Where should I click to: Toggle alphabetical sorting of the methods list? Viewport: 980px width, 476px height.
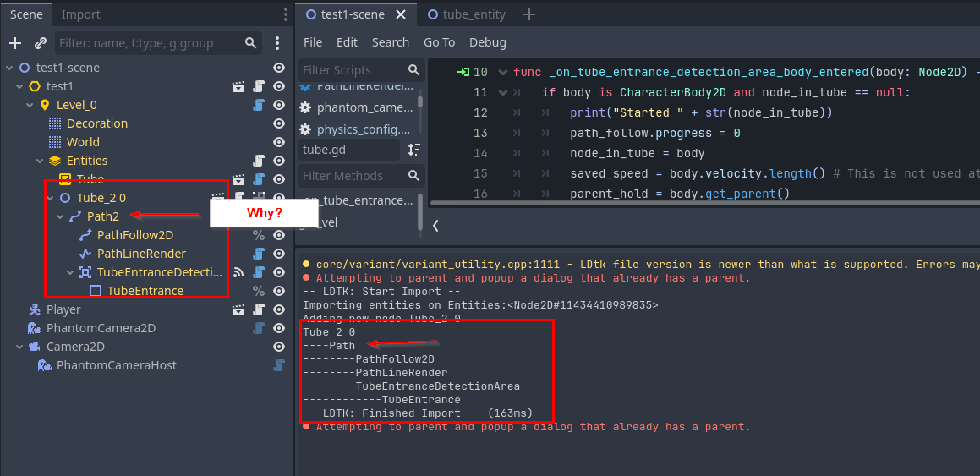[413, 150]
